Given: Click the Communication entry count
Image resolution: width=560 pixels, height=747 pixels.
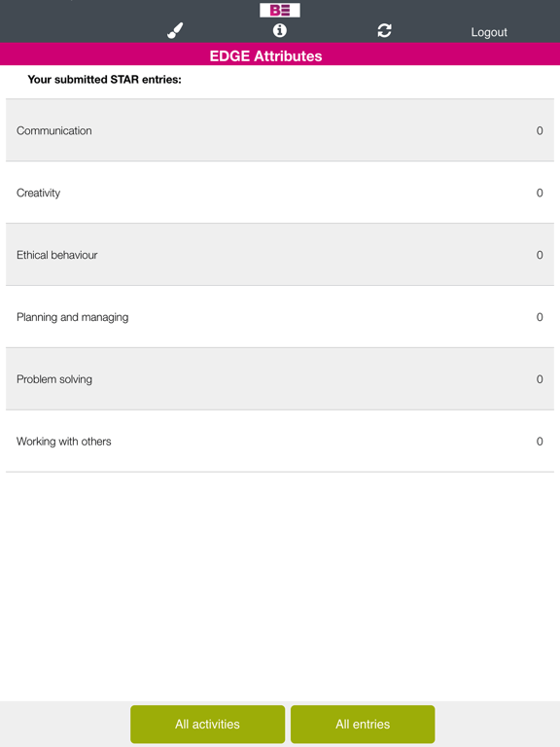Looking at the screenshot, I should coord(540,130).
